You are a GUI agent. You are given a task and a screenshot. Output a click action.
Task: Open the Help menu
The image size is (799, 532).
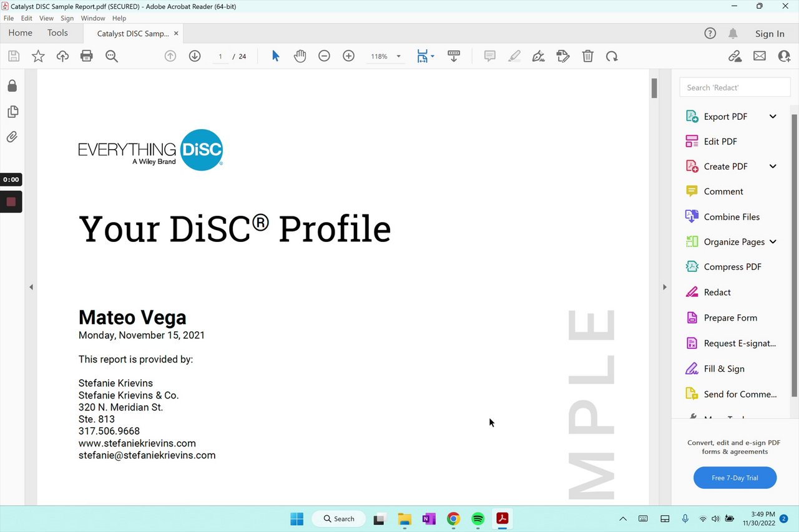coord(119,18)
